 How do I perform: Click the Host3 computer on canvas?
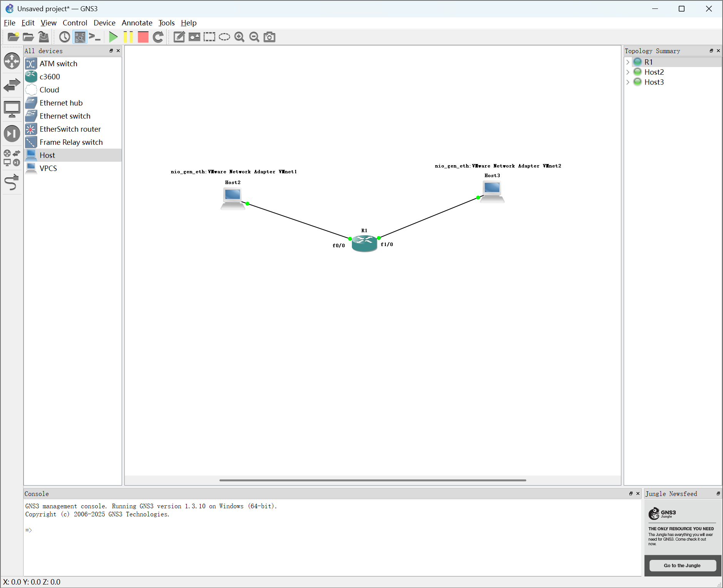492,191
